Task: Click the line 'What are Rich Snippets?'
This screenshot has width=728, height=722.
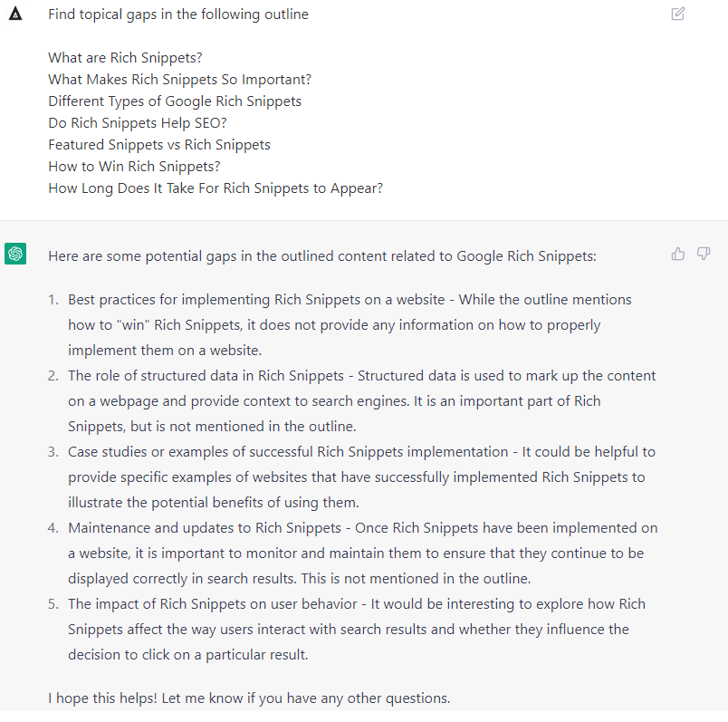Action: coord(125,57)
